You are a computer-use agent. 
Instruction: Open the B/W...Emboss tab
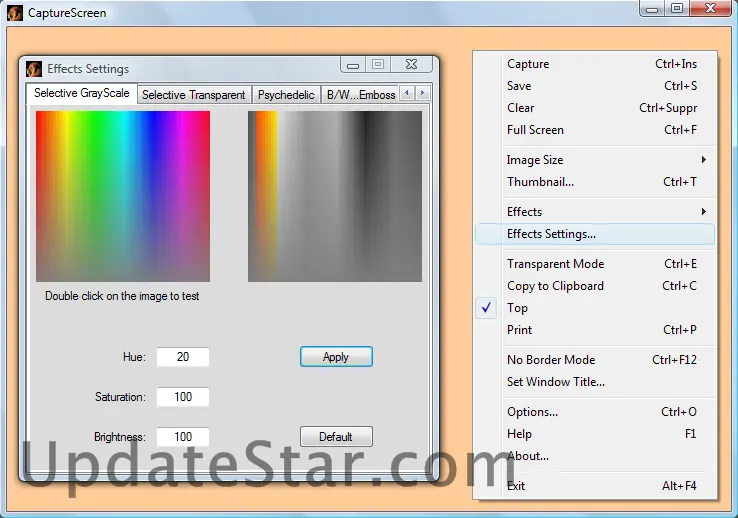point(361,95)
